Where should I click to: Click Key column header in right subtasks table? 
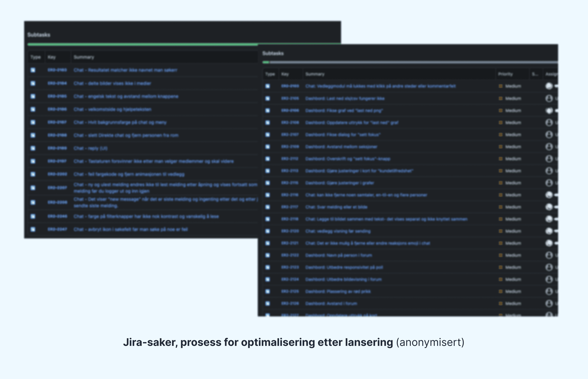285,74
